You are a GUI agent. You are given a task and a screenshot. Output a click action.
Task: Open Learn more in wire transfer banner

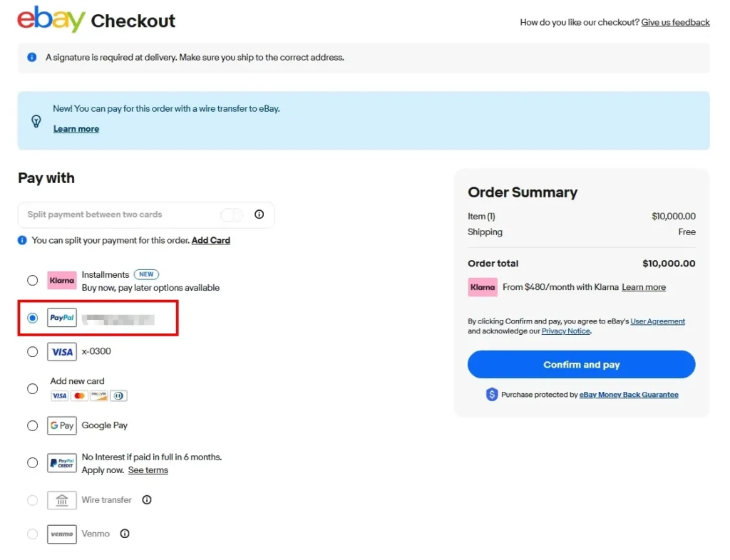coord(76,129)
